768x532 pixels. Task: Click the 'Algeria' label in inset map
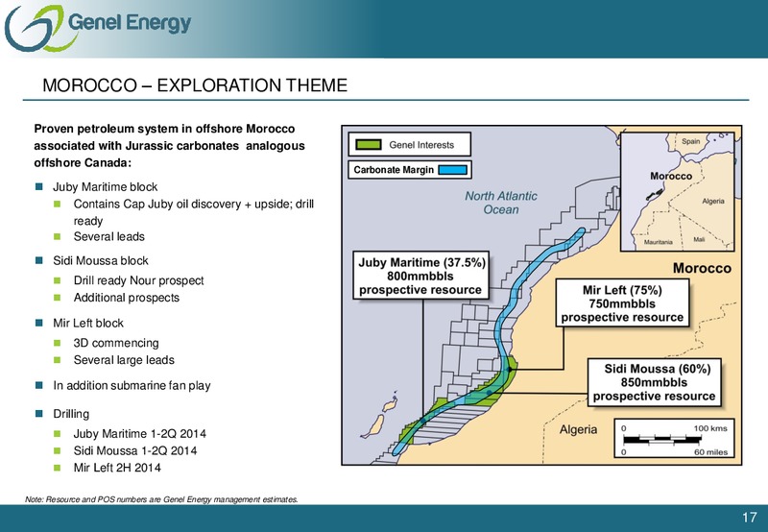[x=713, y=202]
